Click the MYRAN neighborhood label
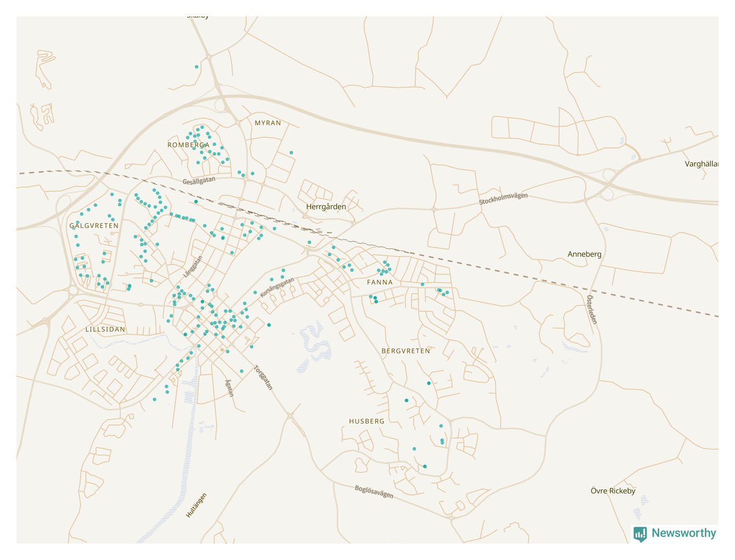The width and height of the screenshot is (735, 560). 268,123
